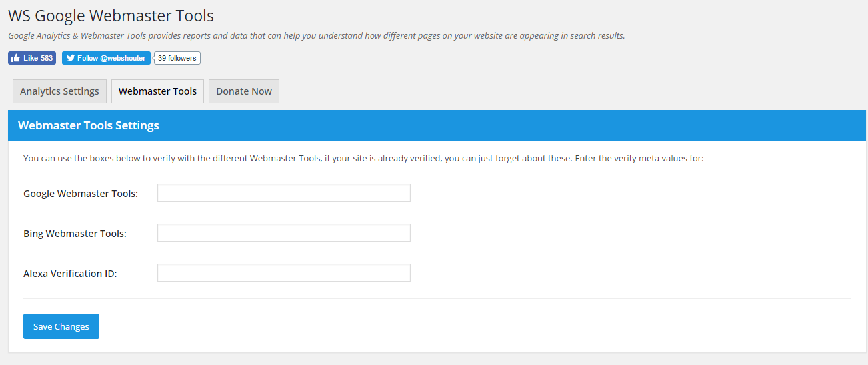Open the Donate Now tab
This screenshot has height=365, width=868.
(x=244, y=91)
